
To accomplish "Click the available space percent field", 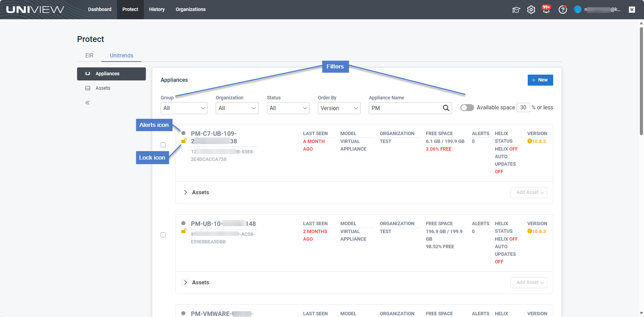I will [x=523, y=108].
